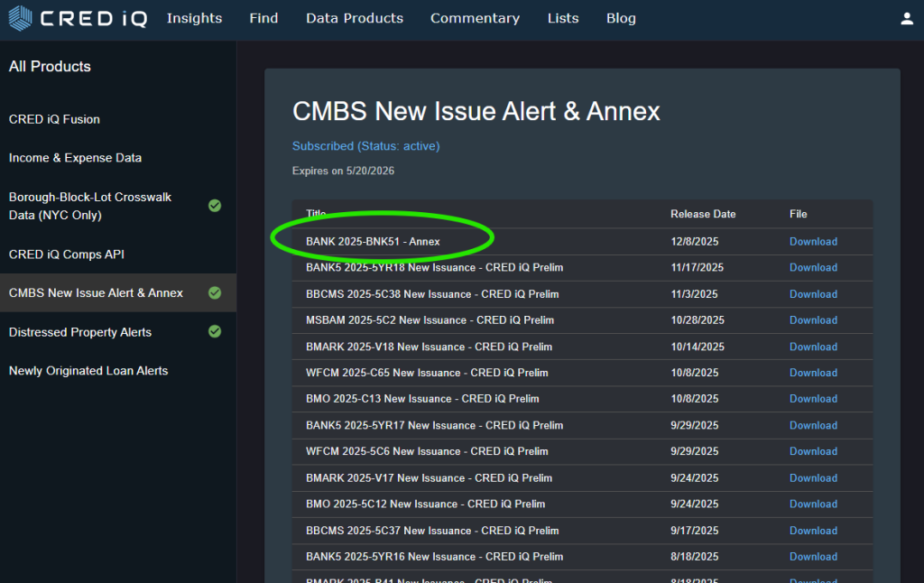Viewport: 924px width, 583px height.
Task: Open the Insights menu
Action: coord(194,18)
